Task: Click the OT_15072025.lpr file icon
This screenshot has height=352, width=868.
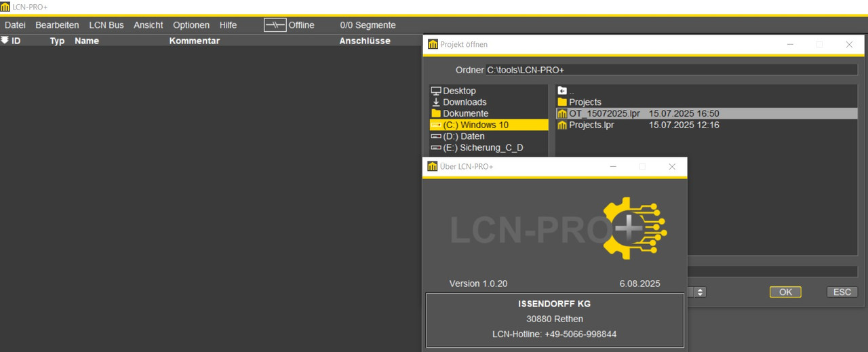Action: (562, 113)
